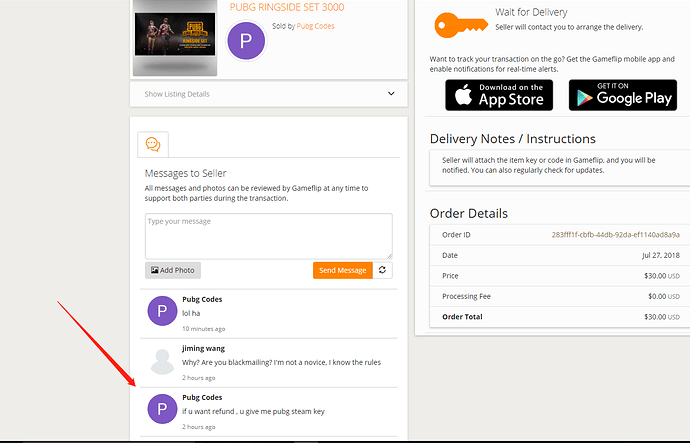Select the 'Why? Are you blackmailing?' message

click(282, 362)
